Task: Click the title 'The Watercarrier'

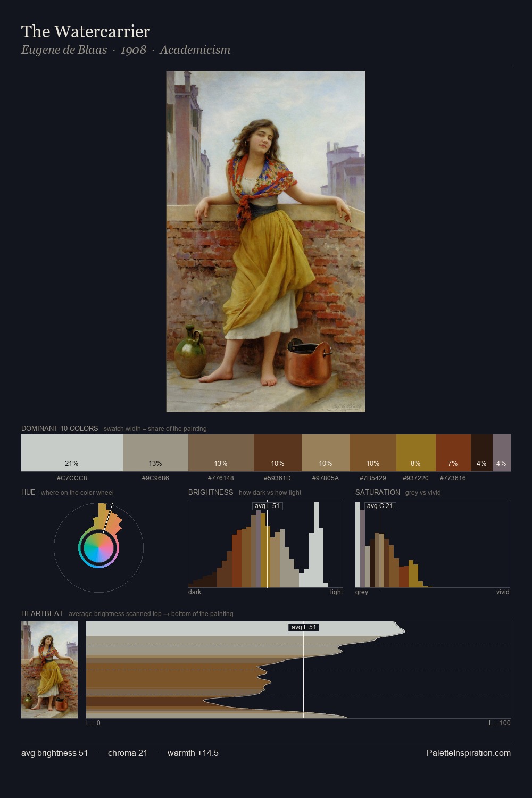Action: (86, 31)
